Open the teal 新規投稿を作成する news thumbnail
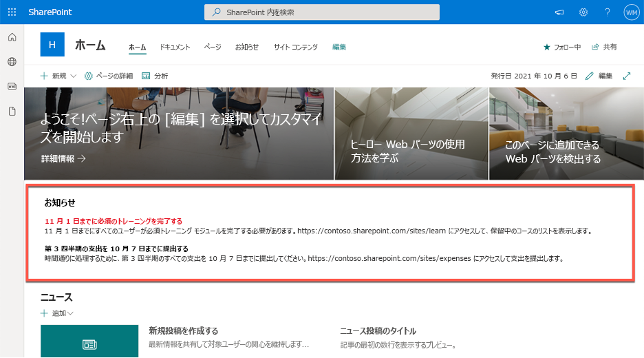Screen dimensions: 644x358 coord(89,341)
